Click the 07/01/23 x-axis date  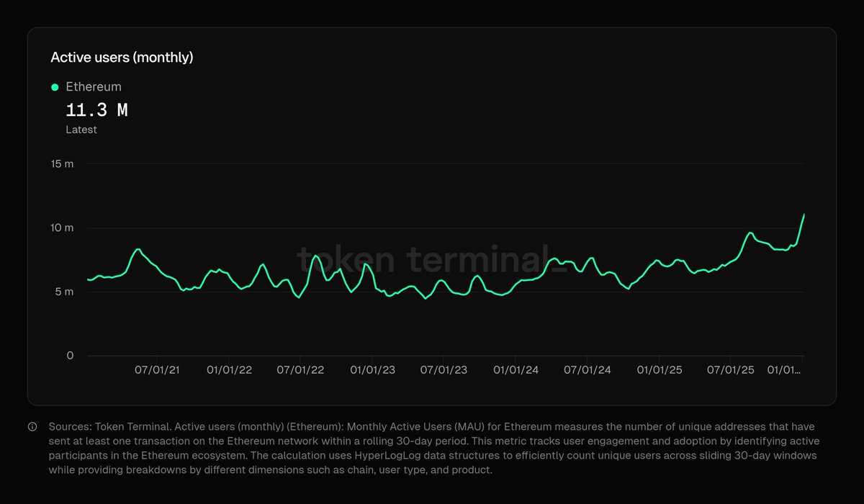coord(444,370)
